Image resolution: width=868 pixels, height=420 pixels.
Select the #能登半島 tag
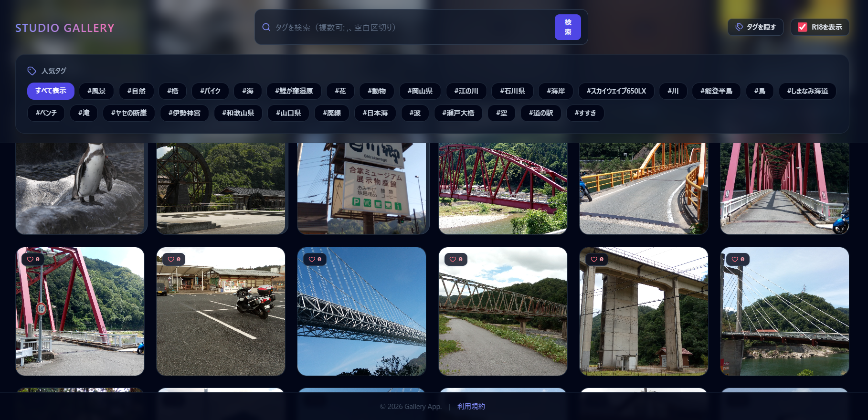tap(717, 91)
